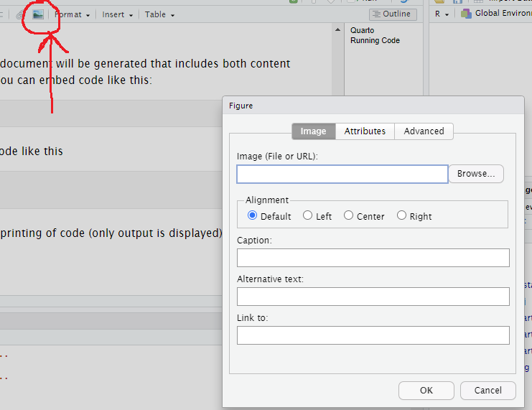Click the Caption text field

(373, 258)
